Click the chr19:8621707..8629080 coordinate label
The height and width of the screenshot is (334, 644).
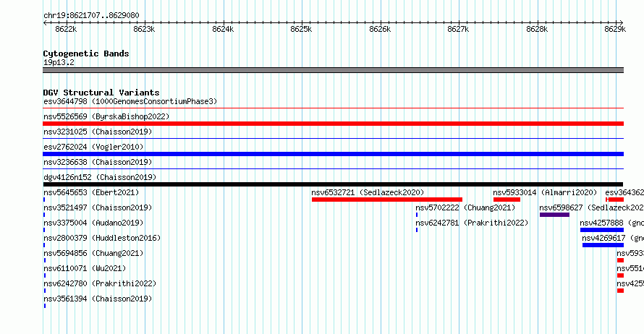(x=91, y=16)
